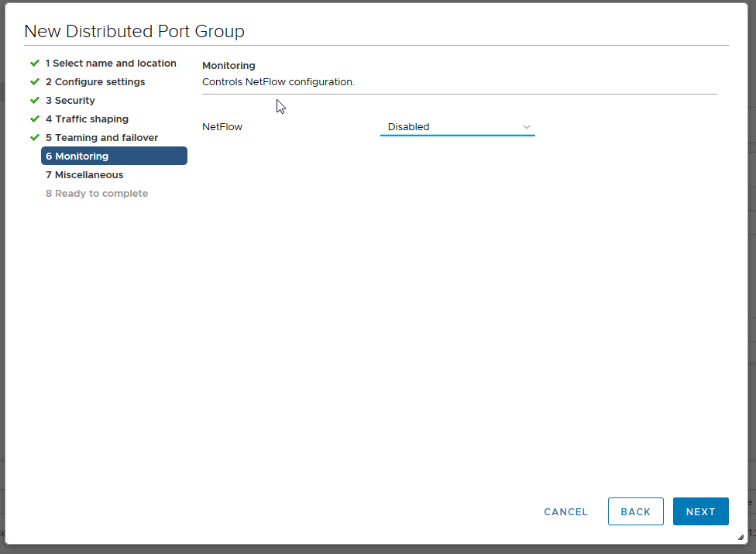Click the chevron on the NetFlow selector

click(527, 126)
